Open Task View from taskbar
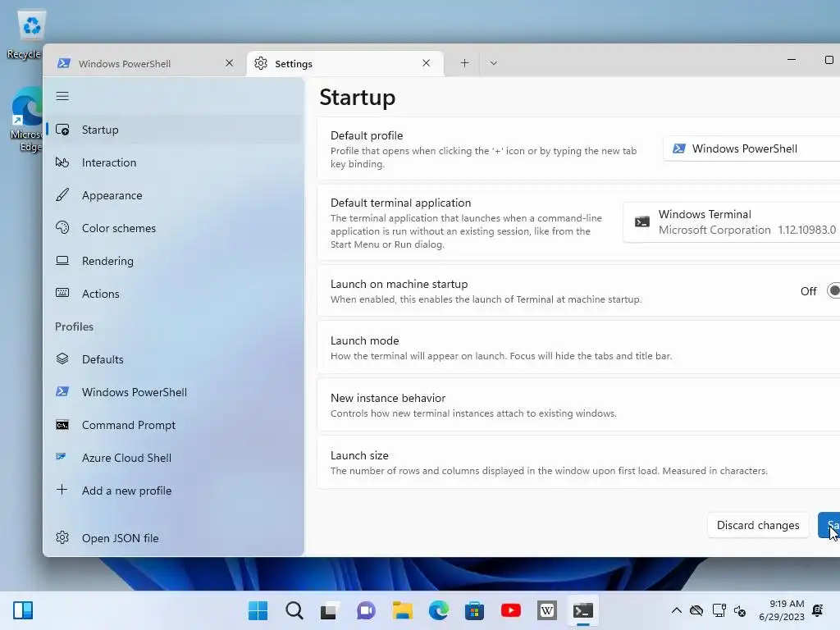840x630 pixels. tap(330, 610)
